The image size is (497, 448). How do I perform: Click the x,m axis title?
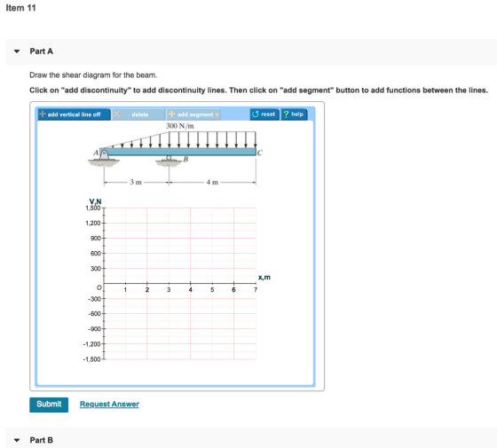(264, 277)
